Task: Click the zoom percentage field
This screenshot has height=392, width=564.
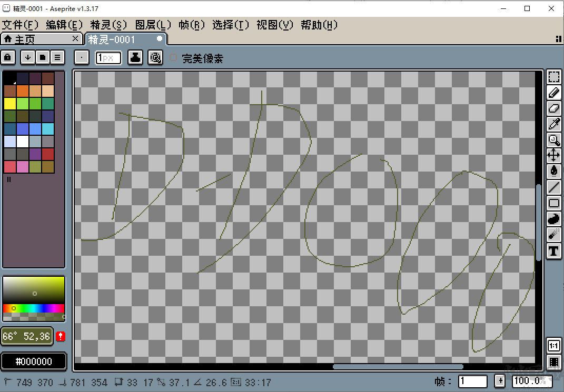Action: [x=532, y=381]
